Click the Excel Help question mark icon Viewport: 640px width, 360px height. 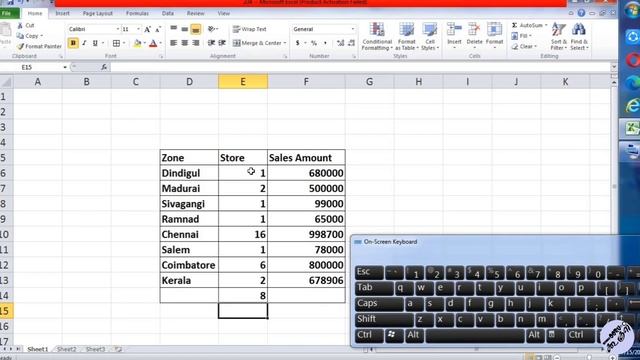coord(581,13)
